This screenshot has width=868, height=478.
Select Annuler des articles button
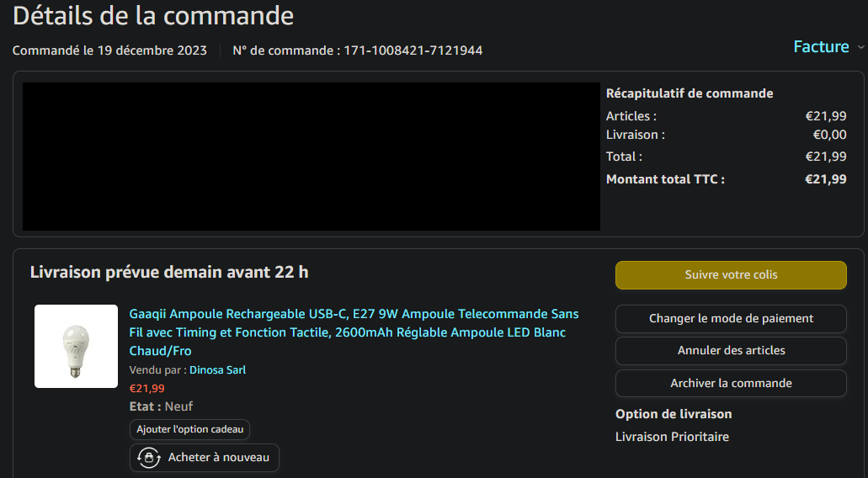(x=731, y=351)
